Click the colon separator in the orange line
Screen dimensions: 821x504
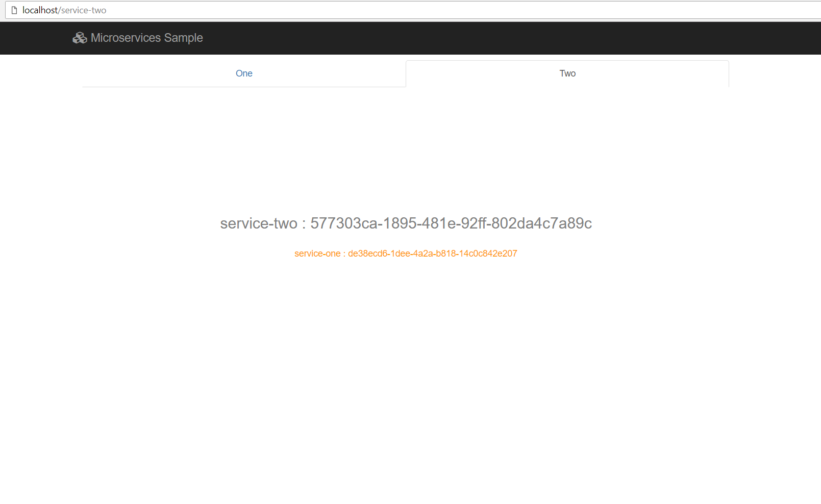(344, 254)
